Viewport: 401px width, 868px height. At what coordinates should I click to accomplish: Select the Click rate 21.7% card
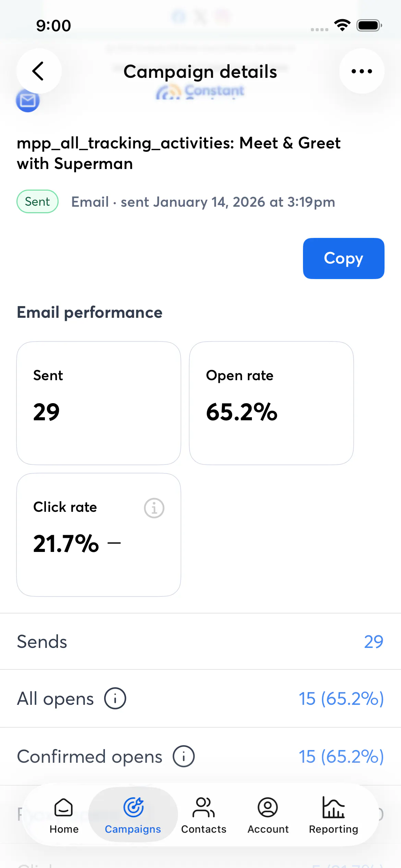point(99,535)
